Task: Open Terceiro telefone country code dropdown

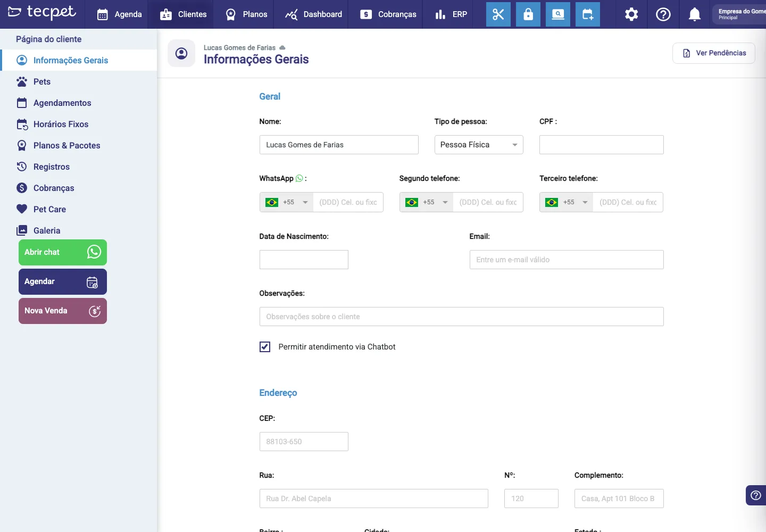Action: [x=567, y=202]
